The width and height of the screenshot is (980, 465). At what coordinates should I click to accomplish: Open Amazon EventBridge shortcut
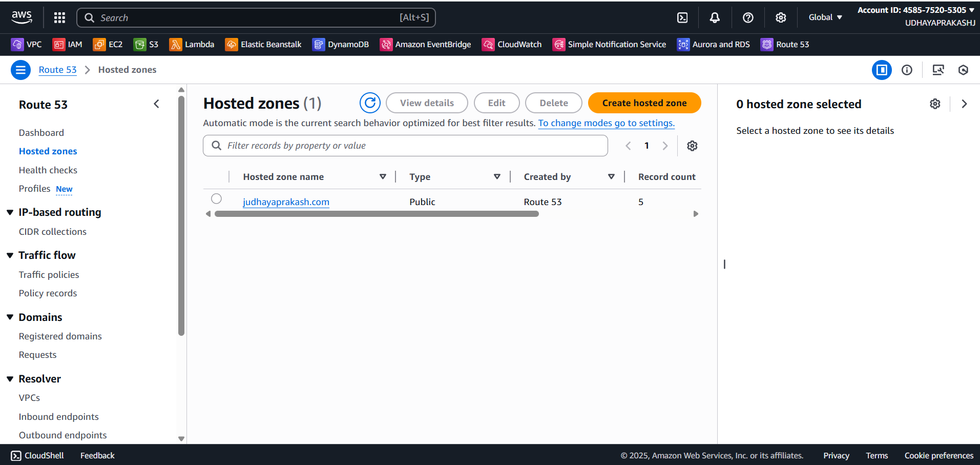[x=425, y=45]
